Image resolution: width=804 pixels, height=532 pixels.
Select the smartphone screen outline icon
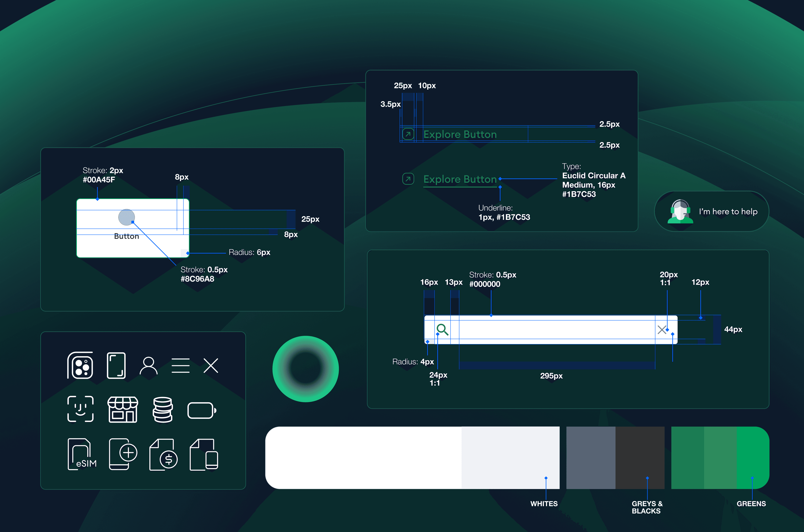117,366
